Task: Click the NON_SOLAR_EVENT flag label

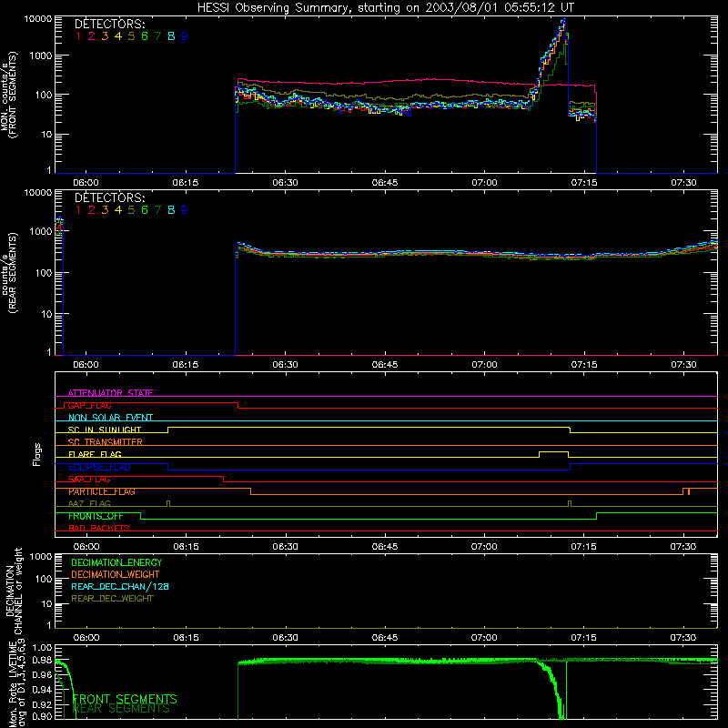Action: pyautogui.click(x=110, y=418)
